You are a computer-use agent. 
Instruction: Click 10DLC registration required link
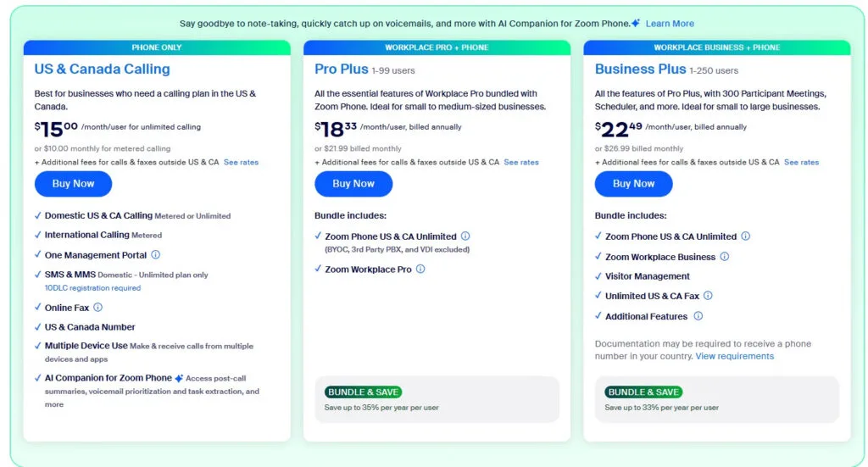click(92, 288)
